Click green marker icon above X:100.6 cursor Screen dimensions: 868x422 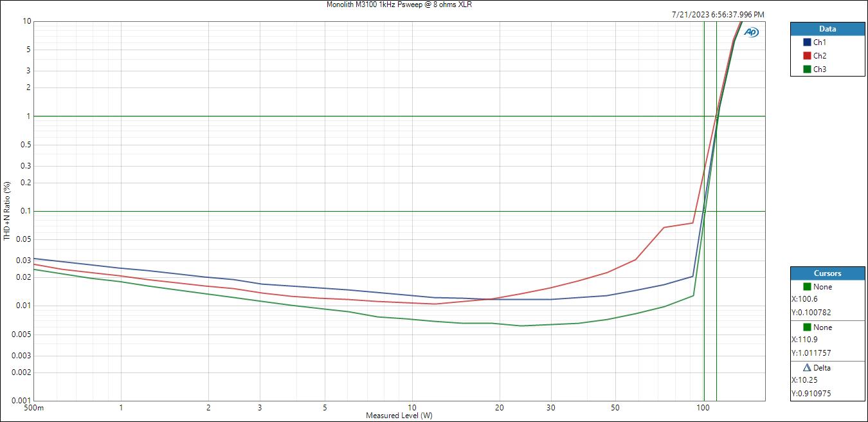click(807, 287)
